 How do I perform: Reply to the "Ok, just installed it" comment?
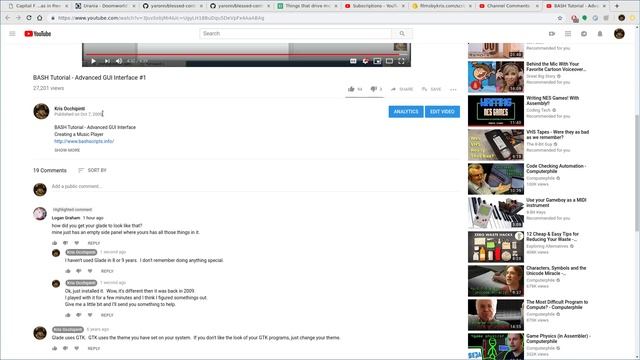107,315
